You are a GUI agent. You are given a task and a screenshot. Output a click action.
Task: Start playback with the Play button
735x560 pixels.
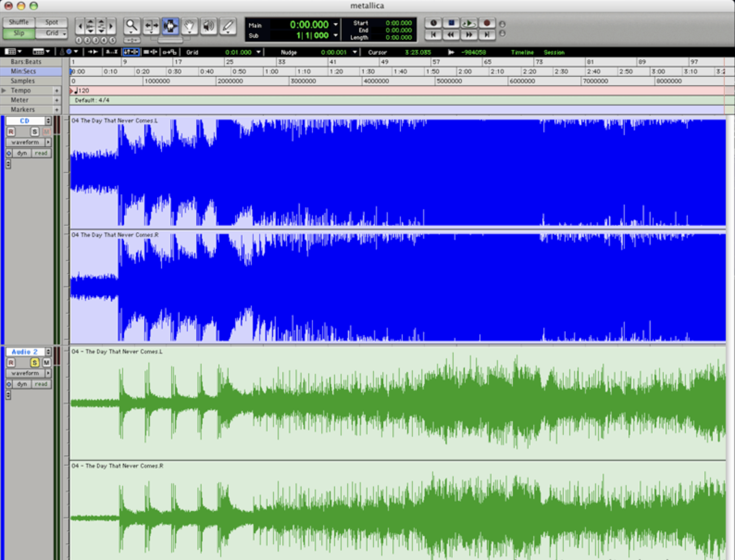[469, 23]
